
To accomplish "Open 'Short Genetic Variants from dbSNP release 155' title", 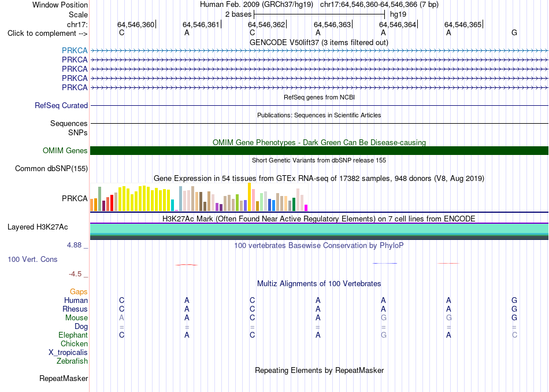I will (x=319, y=160).
